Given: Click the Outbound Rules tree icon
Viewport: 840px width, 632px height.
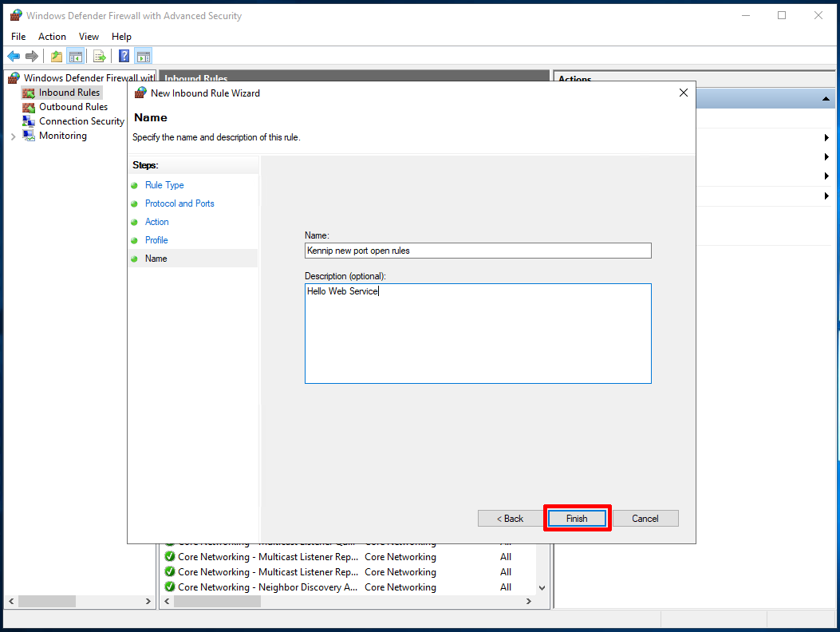Looking at the screenshot, I should 29,107.
